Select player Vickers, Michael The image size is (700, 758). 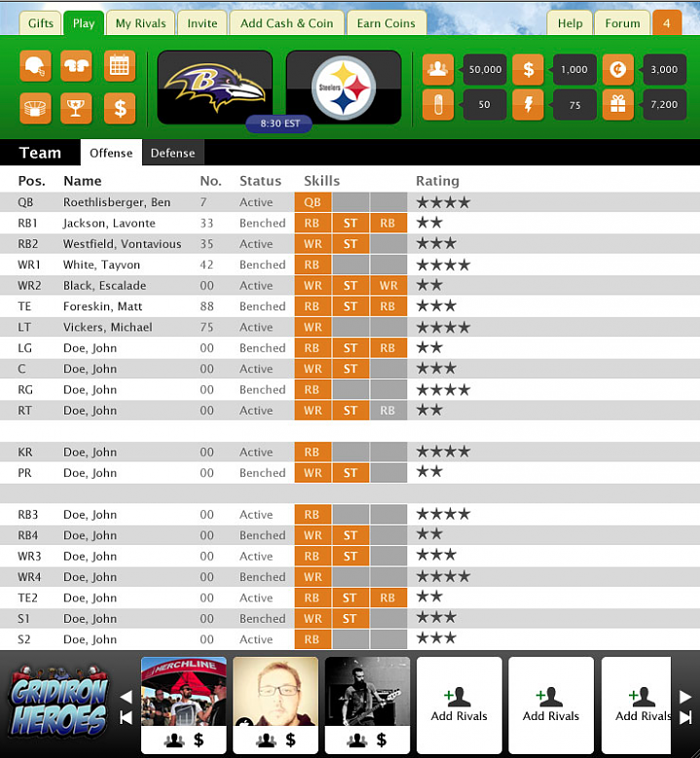pyautogui.click(x=108, y=327)
